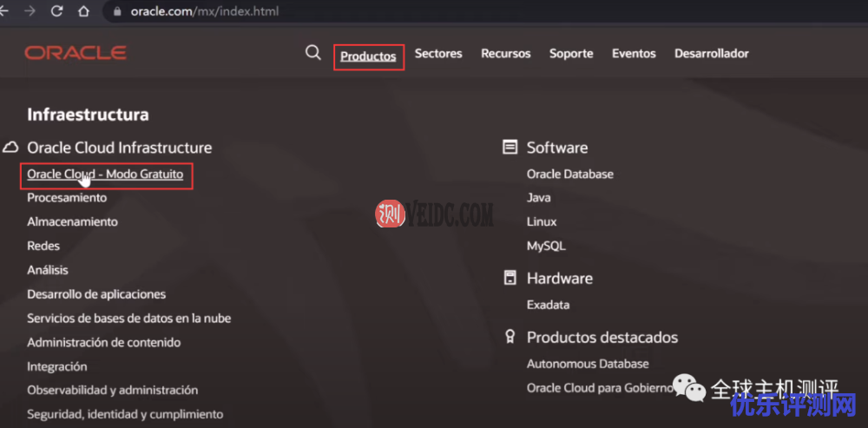The width and height of the screenshot is (868, 428).
Task: Click the Productos destacados heading
Action: pos(602,337)
